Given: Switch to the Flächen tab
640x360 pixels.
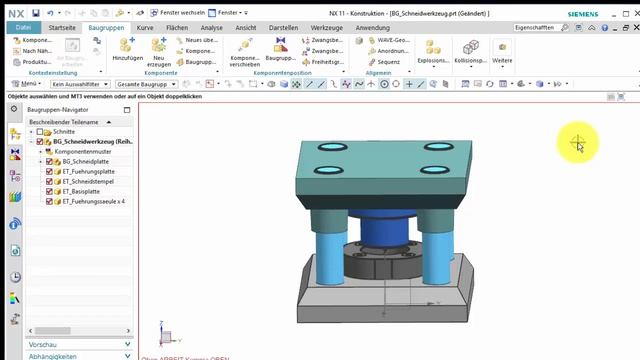Looking at the screenshot, I should [177, 28].
